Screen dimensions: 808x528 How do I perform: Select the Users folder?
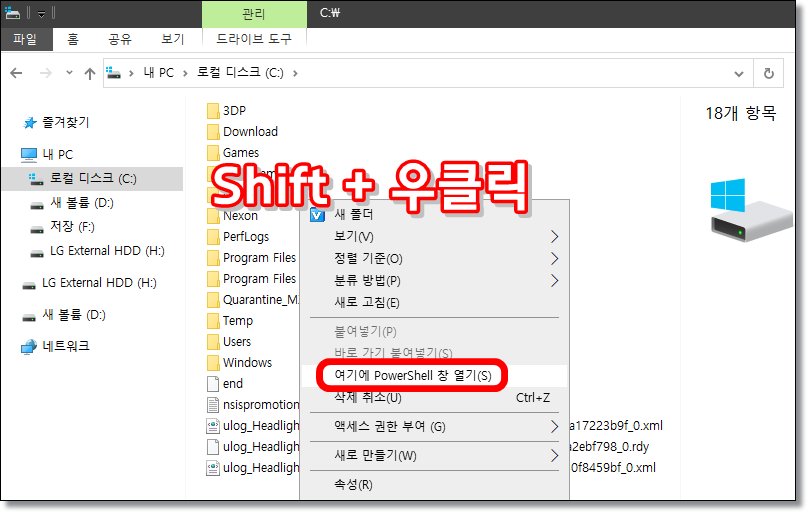click(237, 342)
